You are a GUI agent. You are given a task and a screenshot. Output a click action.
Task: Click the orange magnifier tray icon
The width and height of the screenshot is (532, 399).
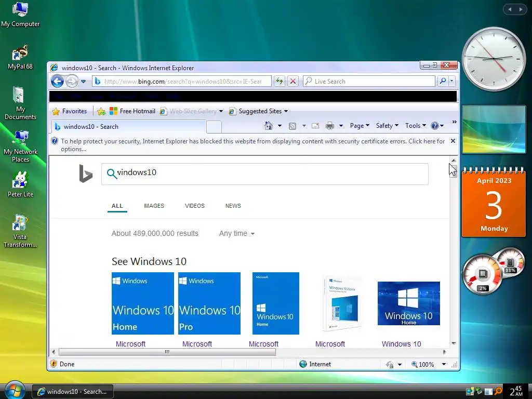[x=498, y=391]
